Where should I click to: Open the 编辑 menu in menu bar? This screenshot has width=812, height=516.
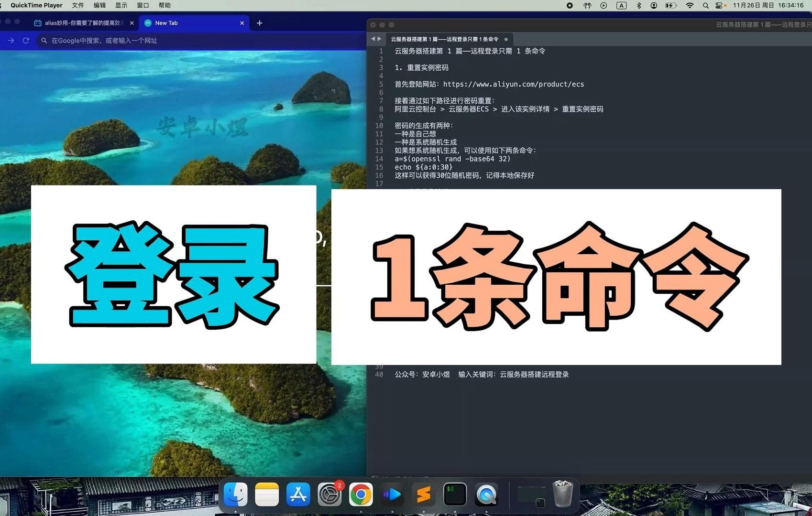[99, 5]
